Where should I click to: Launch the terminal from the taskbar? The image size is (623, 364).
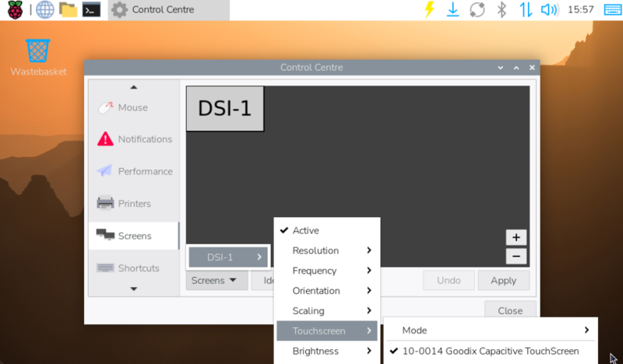[x=91, y=9]
